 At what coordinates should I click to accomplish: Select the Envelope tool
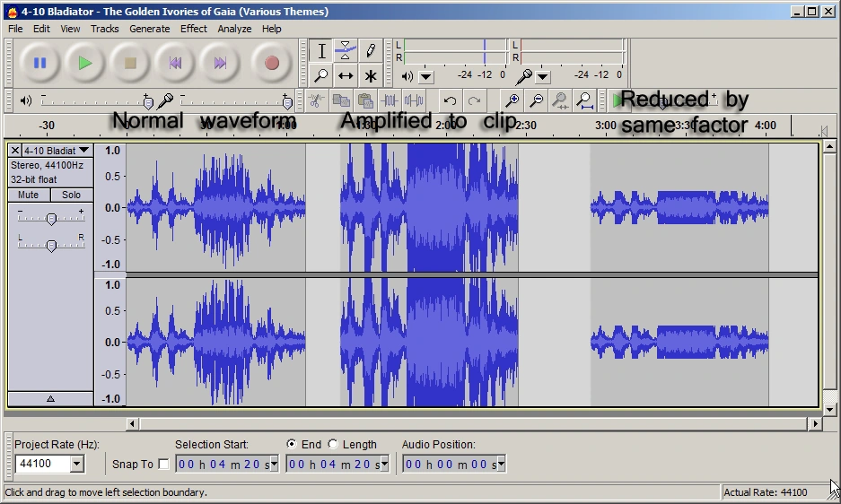pyautogui.click(x=346, y=51)
